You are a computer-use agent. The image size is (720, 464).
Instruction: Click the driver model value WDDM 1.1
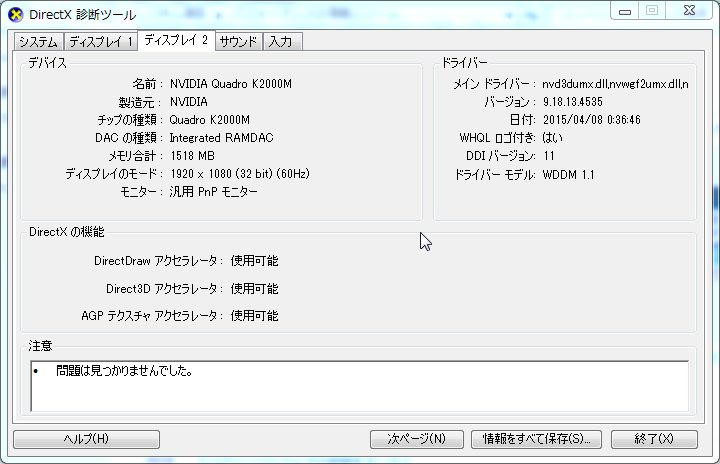click(568, 175)
